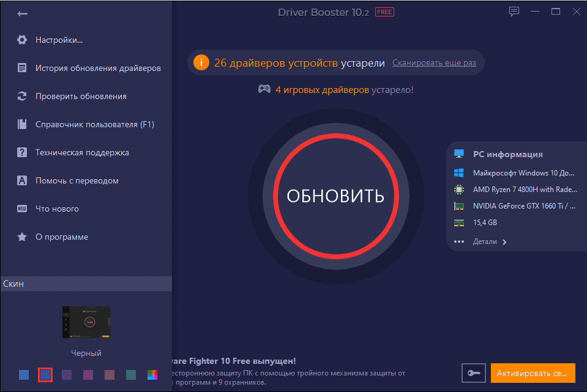Click the Черный skin preview thumbnail

pyautogui.click(x=86, y=322)
